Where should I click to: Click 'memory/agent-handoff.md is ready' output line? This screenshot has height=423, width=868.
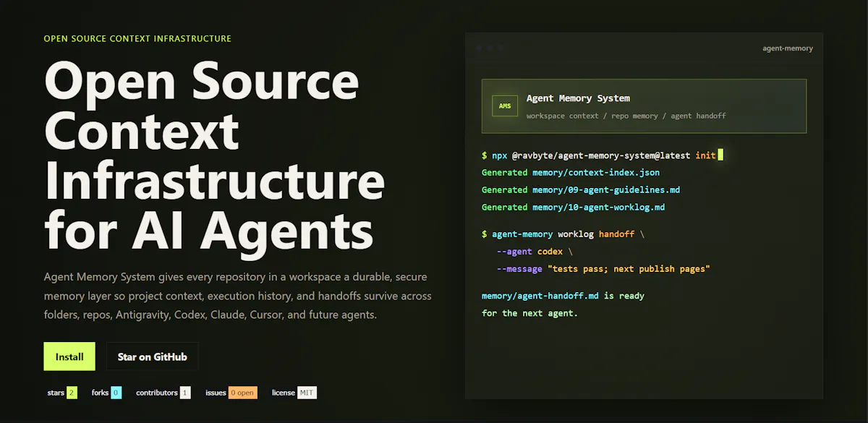click(x=563, y=296)
